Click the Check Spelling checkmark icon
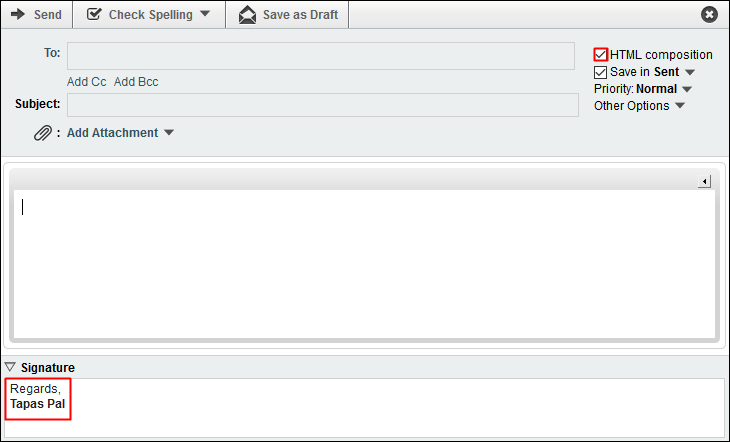 click(94, 15)
